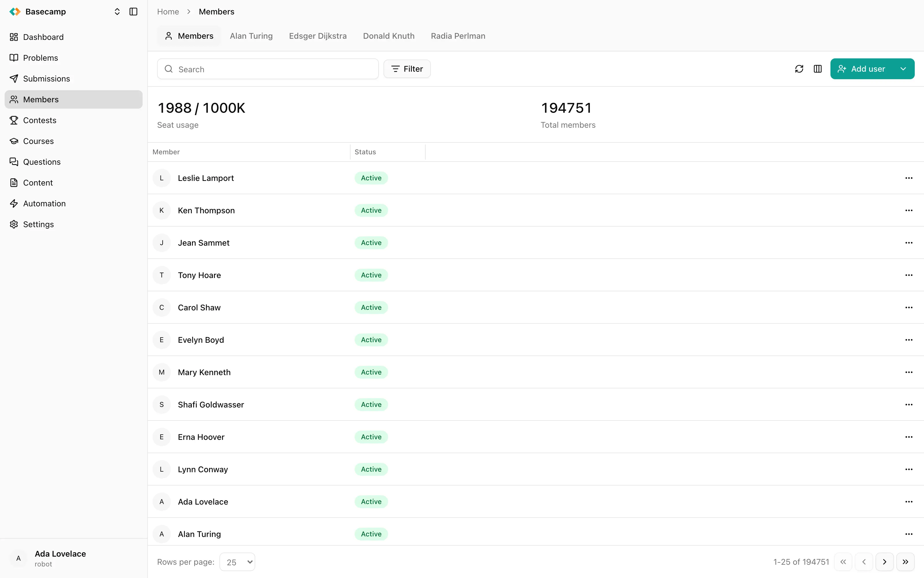
Task: Open Ken Thompson's member profile
Action: [x=206, y=211]
